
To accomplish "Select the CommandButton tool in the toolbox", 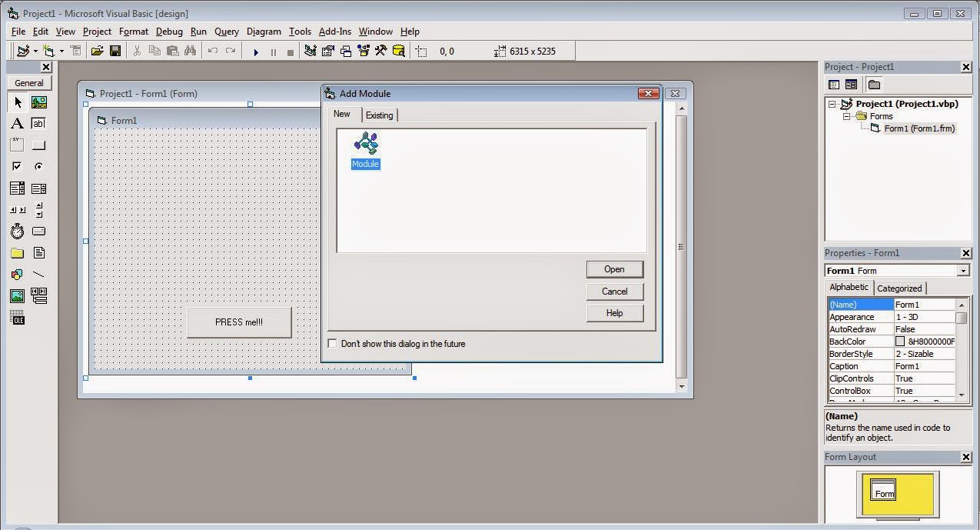I will click(39, 145).
